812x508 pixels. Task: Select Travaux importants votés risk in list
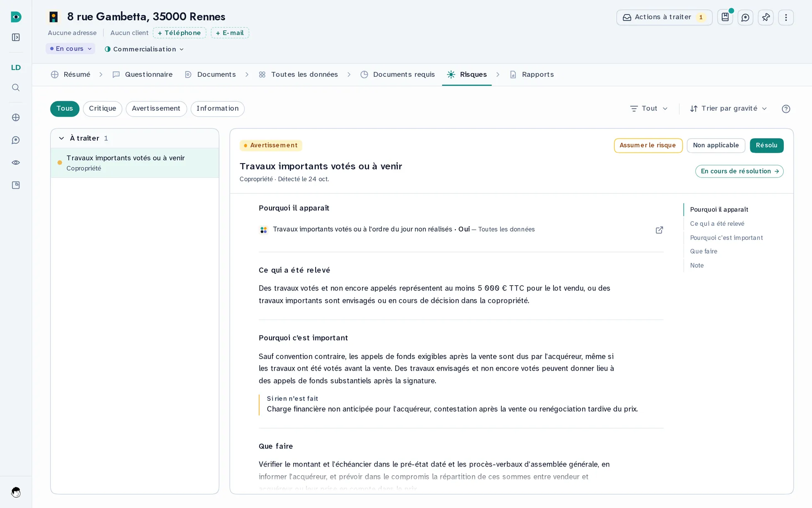(x=135, y=163)
